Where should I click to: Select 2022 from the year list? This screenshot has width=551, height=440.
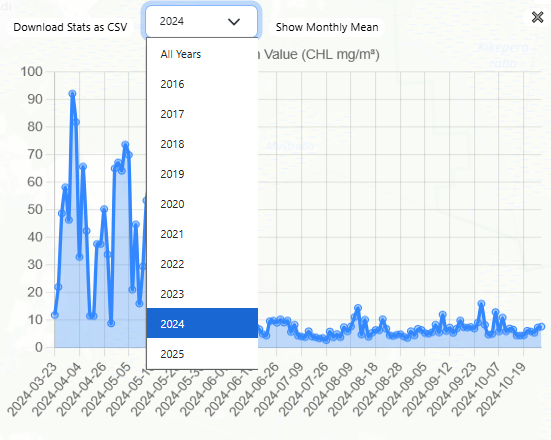pyautogui.click(x=202, y=264)
